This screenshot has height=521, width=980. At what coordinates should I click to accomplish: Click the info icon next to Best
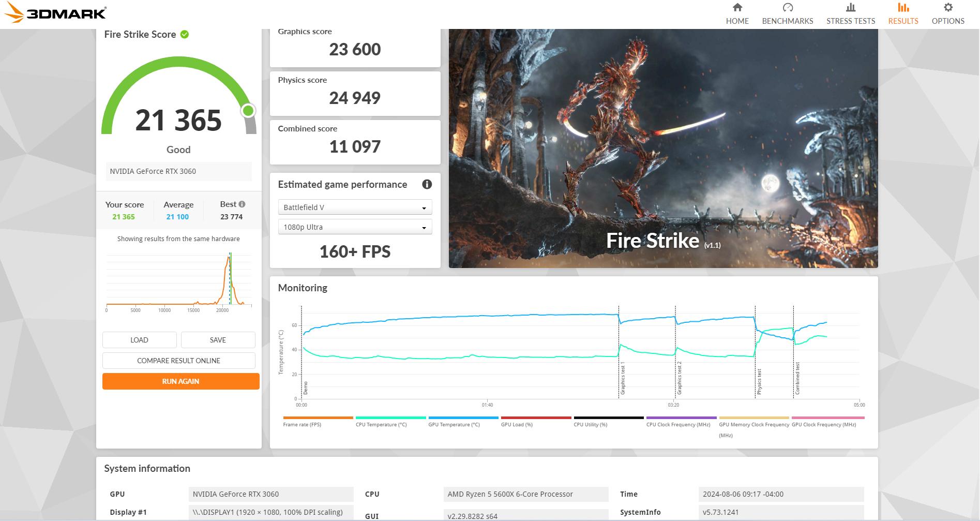pos(242,204)
